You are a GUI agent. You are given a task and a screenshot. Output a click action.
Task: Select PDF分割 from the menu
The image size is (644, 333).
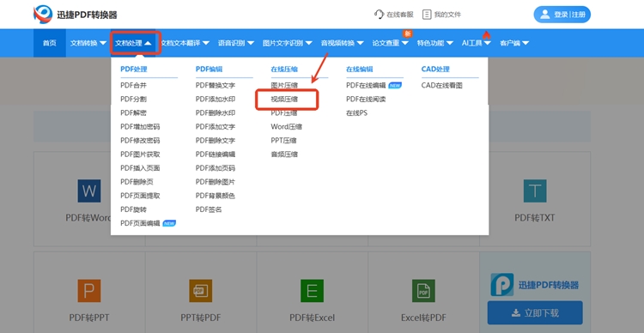pos(133,100)
